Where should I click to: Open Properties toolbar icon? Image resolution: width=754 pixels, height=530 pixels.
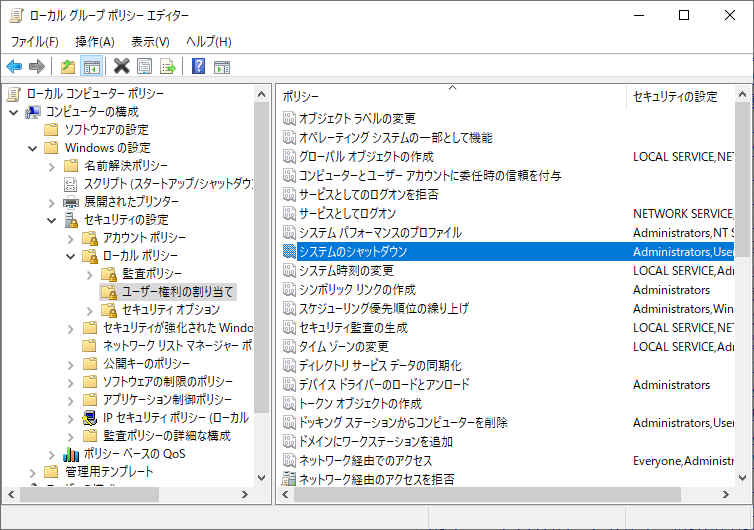pyautogui.click(x=144, y=66)
